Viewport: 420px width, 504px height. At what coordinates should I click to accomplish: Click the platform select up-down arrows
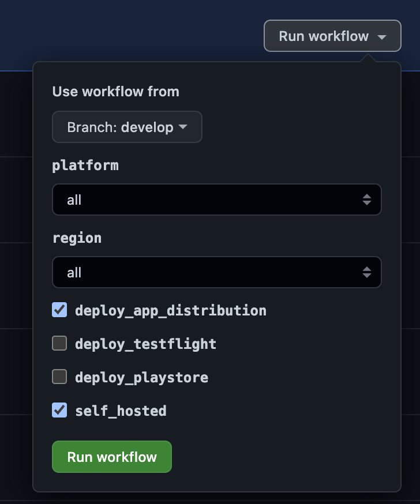pos(367,200)
